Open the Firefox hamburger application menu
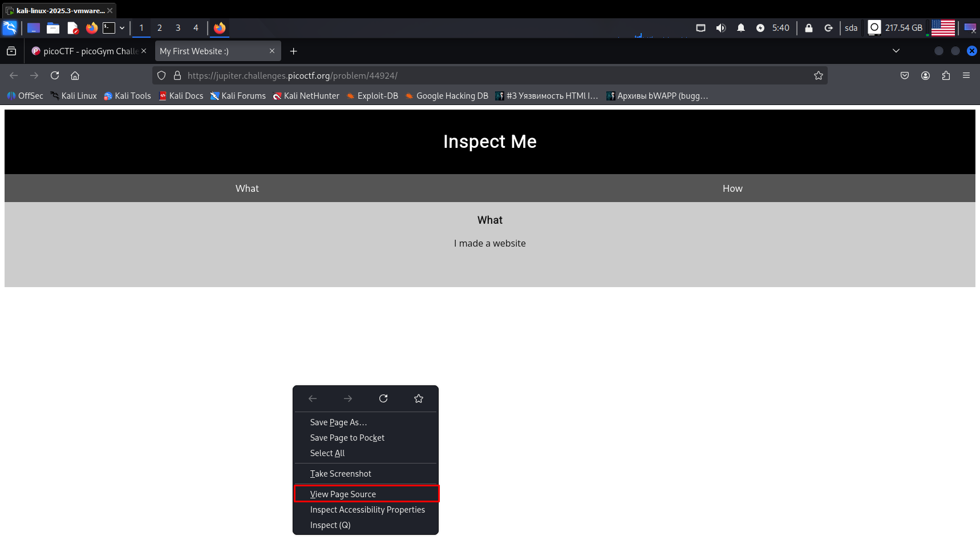This screenshot has width=980, height=548. [966, 75]
